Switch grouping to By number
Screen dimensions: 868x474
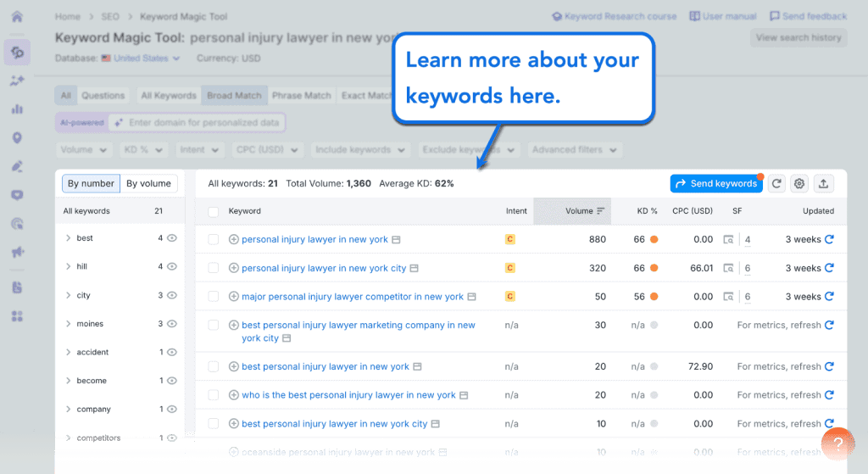[x=91, y=183]
